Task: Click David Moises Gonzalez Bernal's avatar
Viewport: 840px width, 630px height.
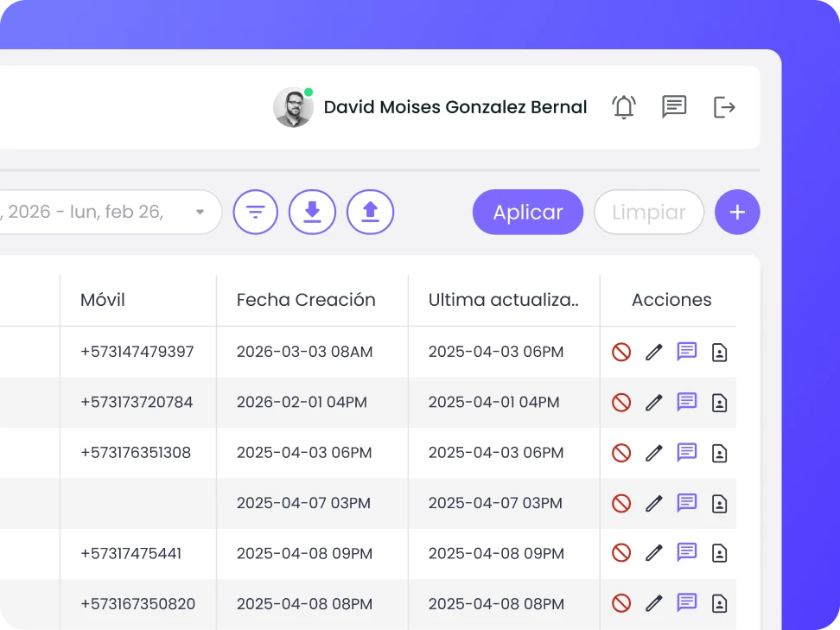Action: (x=293, y=107)
